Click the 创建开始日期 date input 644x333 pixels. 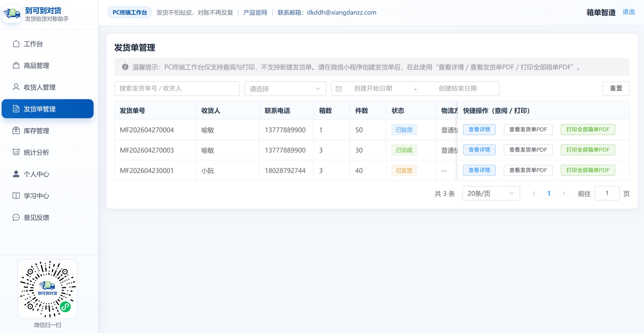tap(373, 89)
